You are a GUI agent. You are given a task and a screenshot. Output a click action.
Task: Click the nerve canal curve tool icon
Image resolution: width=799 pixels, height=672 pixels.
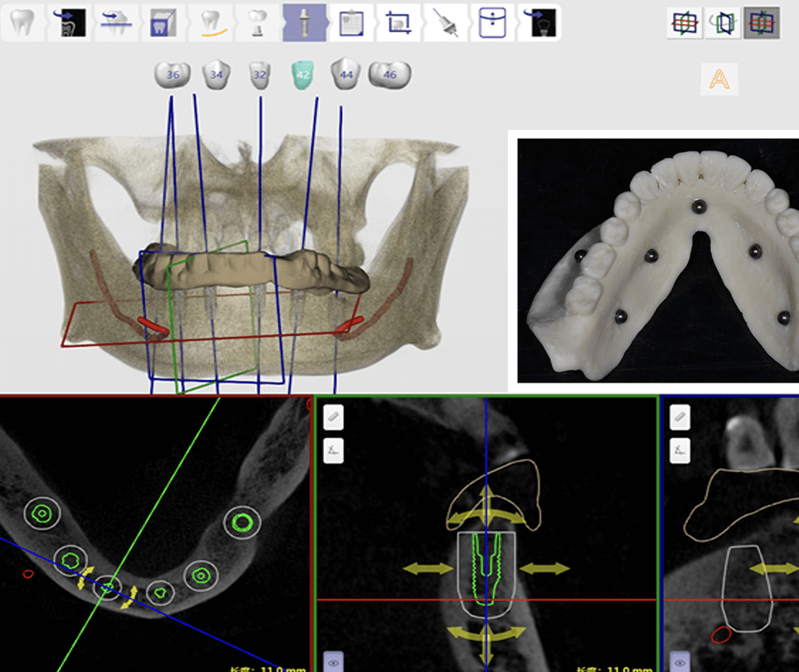[x=209, y=22]
